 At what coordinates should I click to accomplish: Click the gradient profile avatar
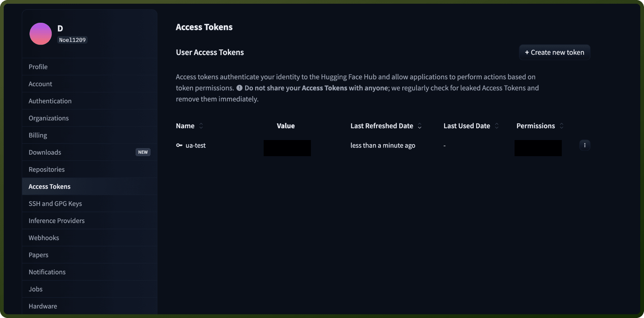[x=41, y=34]
